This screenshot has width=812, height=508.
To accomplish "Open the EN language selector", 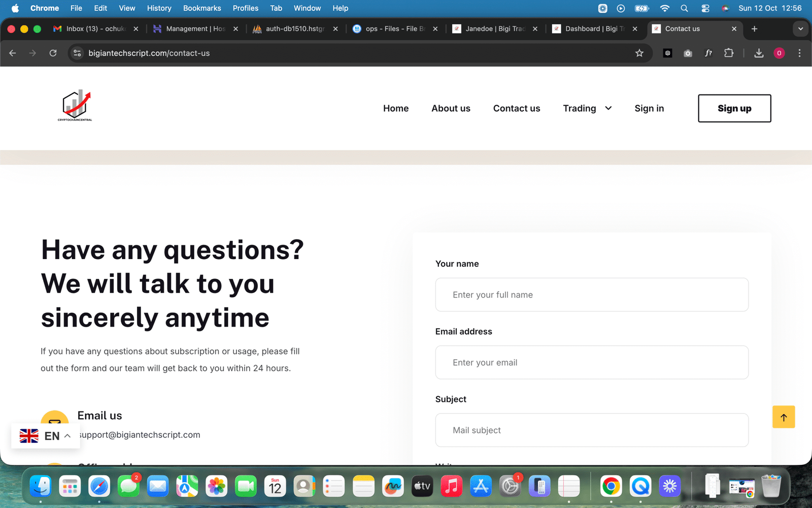I will click(x=46, y=436).
